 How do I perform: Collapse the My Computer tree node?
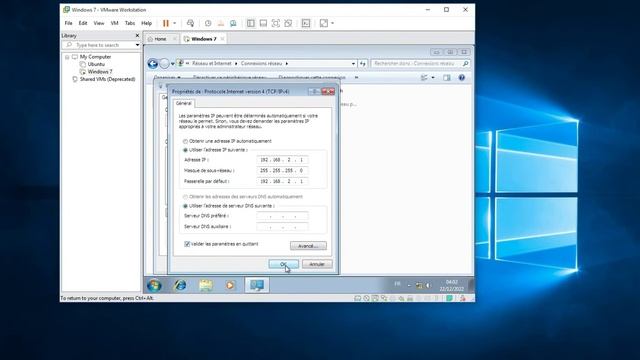pos(67,57)
